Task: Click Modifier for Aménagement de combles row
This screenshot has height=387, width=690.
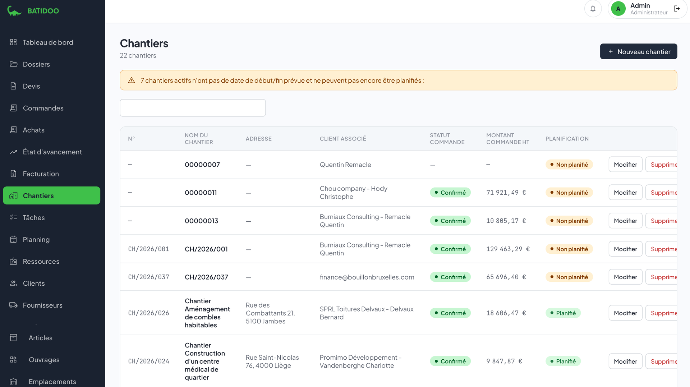Action: [625, 313]
